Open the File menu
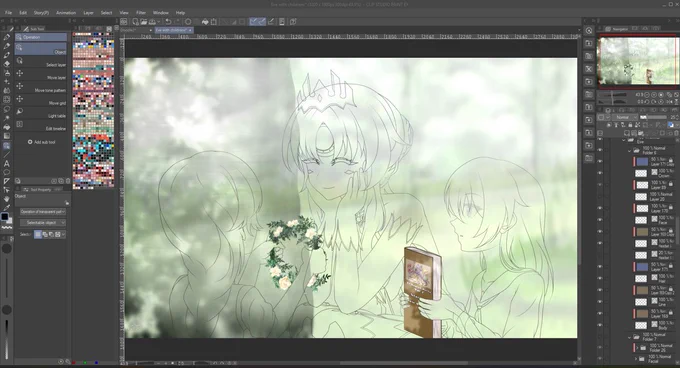Screen dimensions: 680x368 coord(8,13)
